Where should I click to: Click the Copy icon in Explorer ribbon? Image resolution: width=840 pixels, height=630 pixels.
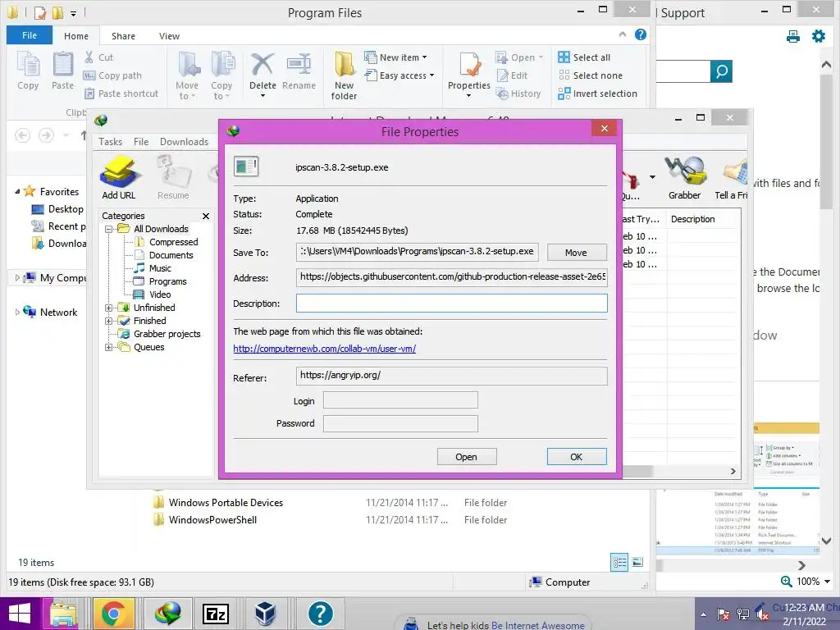(x=28, y=71)
